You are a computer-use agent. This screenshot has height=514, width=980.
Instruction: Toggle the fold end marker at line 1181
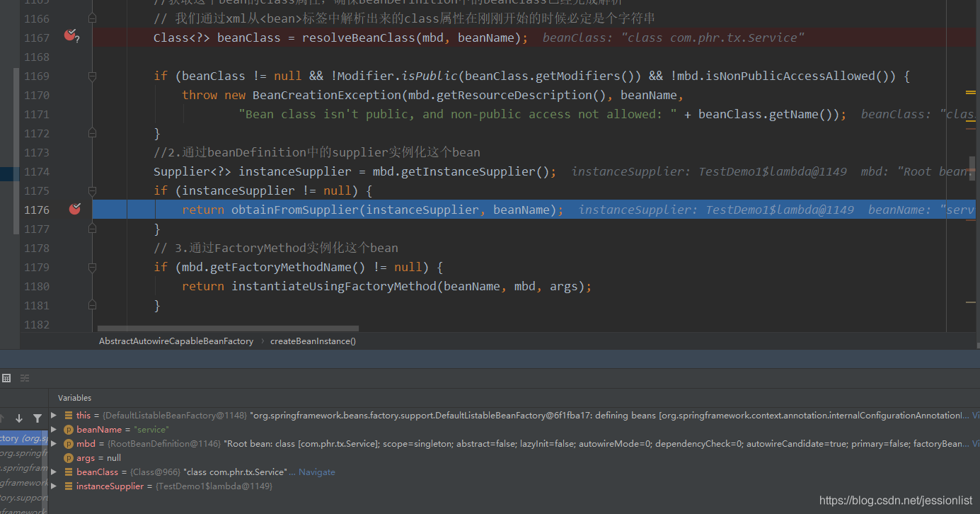(x=92, y=304)
